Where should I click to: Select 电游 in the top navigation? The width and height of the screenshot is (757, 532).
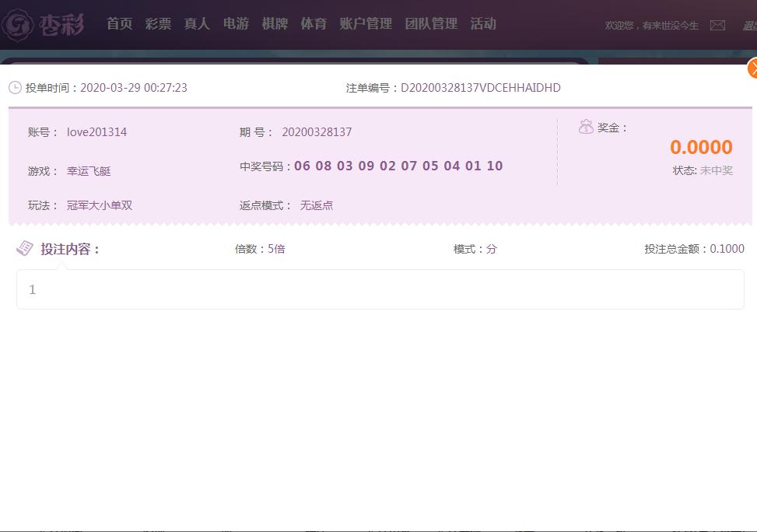point(236,24)
